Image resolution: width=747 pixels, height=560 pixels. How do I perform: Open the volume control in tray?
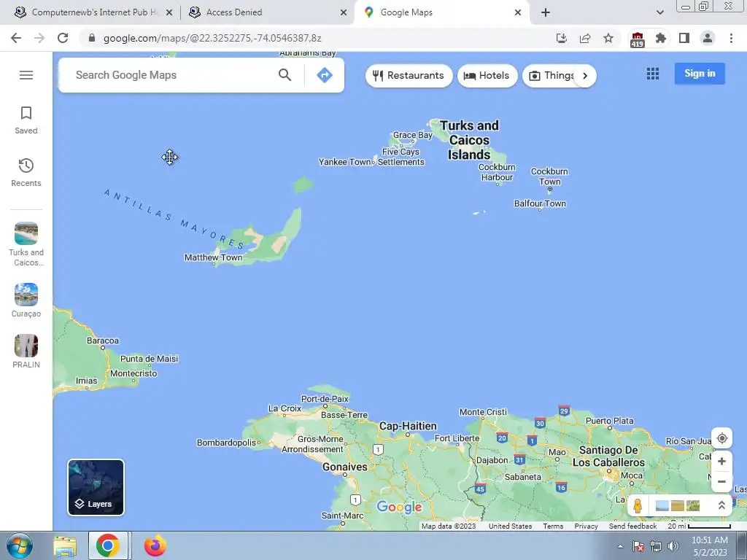click(x=673, y=546)
